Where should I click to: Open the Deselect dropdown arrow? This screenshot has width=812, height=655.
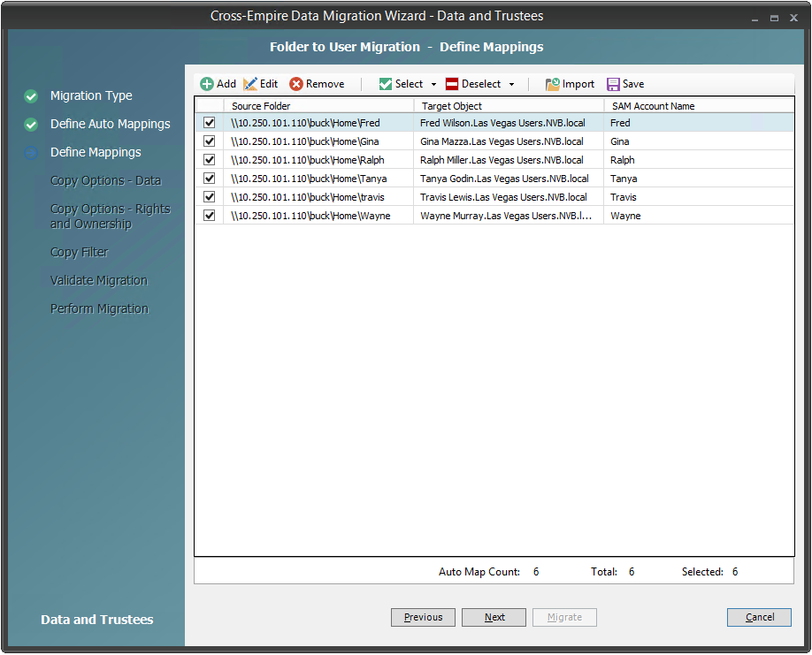coord(511,85)
